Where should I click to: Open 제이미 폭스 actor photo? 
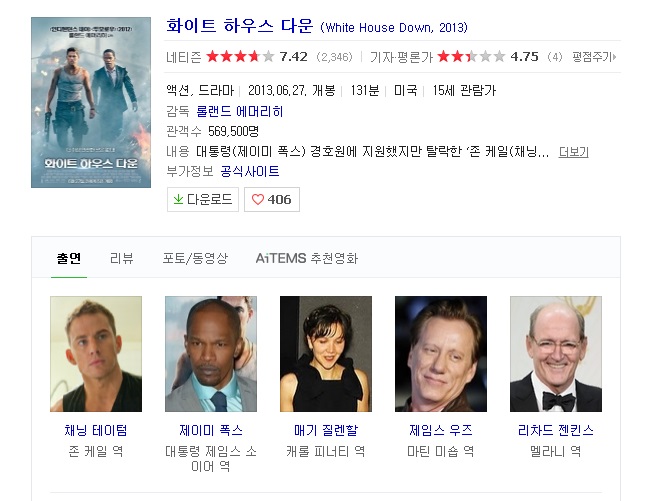point(211,354)
